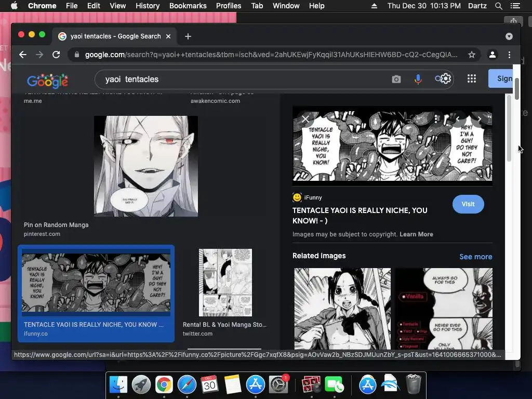The height and width of the screenshot is (399, 532).
Task: Click the awakencomic.com source text
Action: point(215,101)
